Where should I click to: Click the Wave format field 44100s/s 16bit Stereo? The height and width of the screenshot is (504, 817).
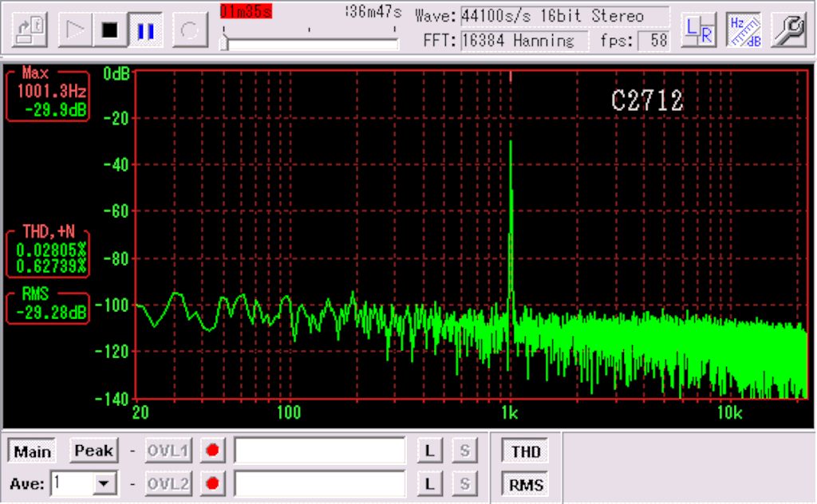pyautogui.click(x=565, y=16)
